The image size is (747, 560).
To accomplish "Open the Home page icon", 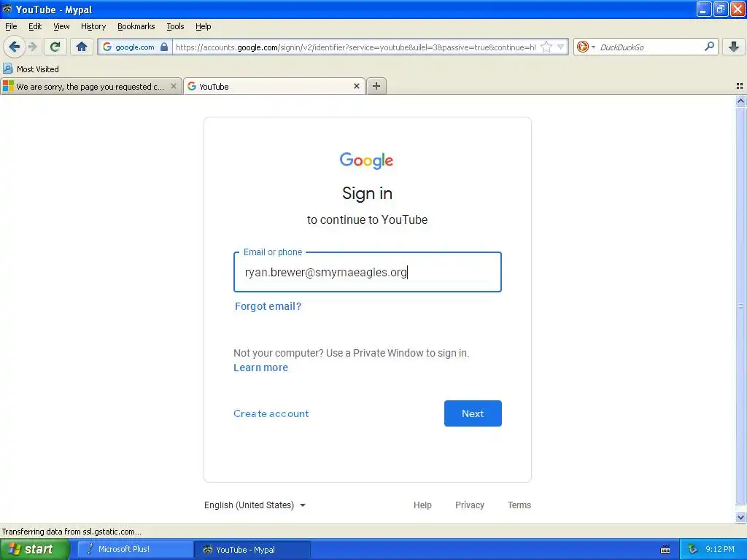I will (82, 47).
